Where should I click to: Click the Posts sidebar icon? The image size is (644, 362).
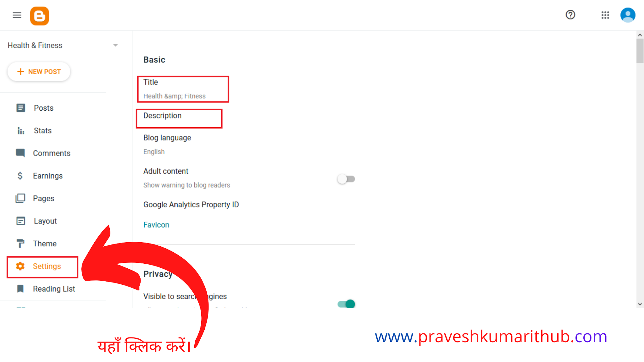(x=21, y=108)
